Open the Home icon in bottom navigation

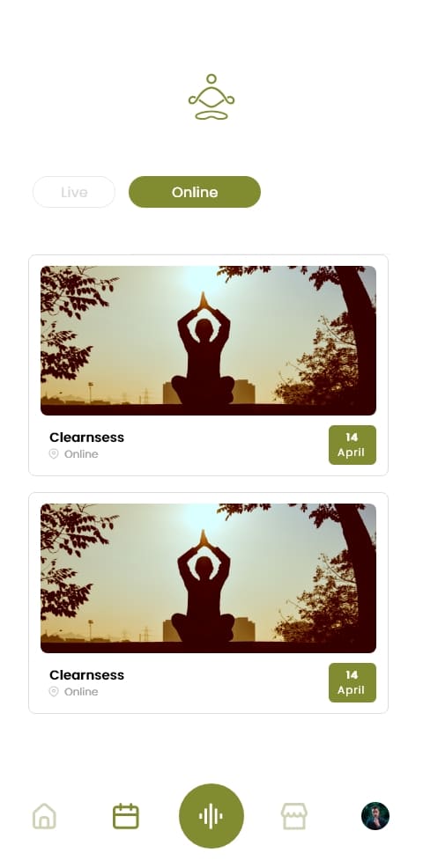[44, 816]
